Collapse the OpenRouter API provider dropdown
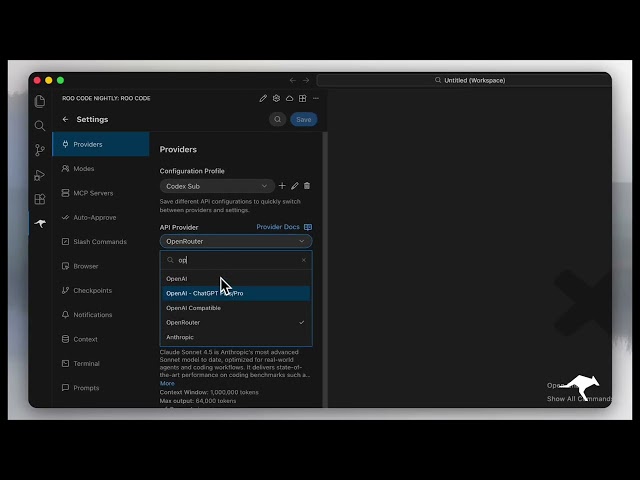This screenshot has height=480, width=640. click(x=236, y=241)
